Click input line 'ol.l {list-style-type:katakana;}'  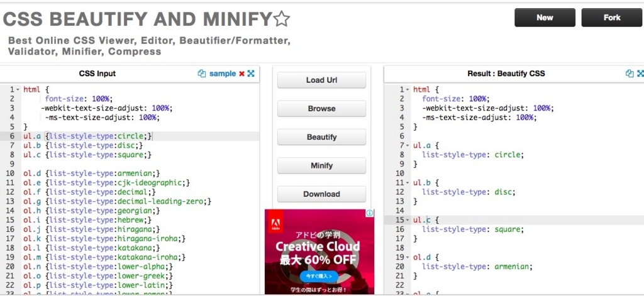pos(92,248)
